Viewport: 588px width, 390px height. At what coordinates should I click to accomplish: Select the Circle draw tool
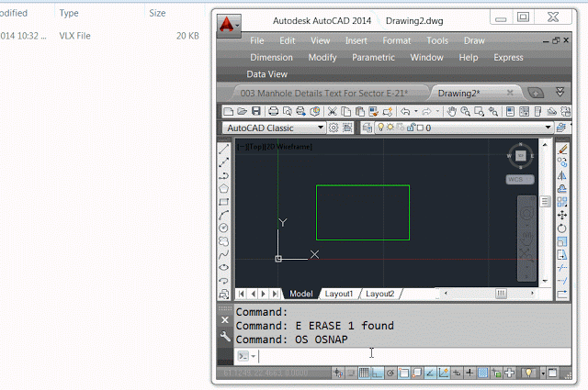click(223, 228)
